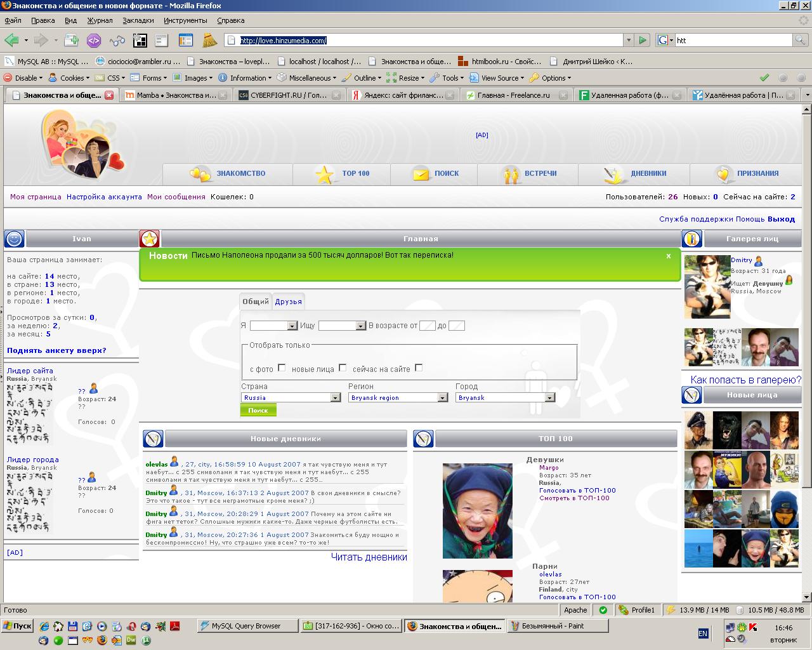Screen dimensions: 812x650
Task: Click the 'Читать дневники' link
Action: click(369, 557)
